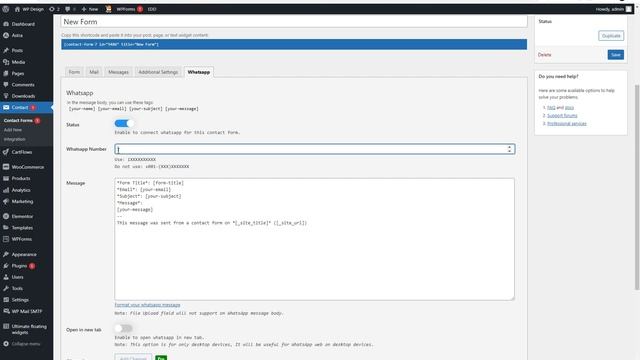Open Settings icon in sidebar
Screen dimensions: 640x360
click(x=6, y=300)
